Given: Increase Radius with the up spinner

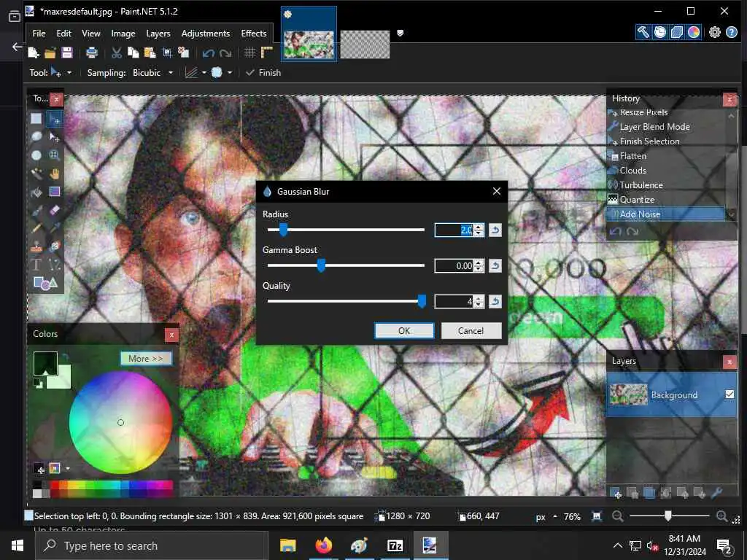Looking at the screenshot, I should coord(479,227).
